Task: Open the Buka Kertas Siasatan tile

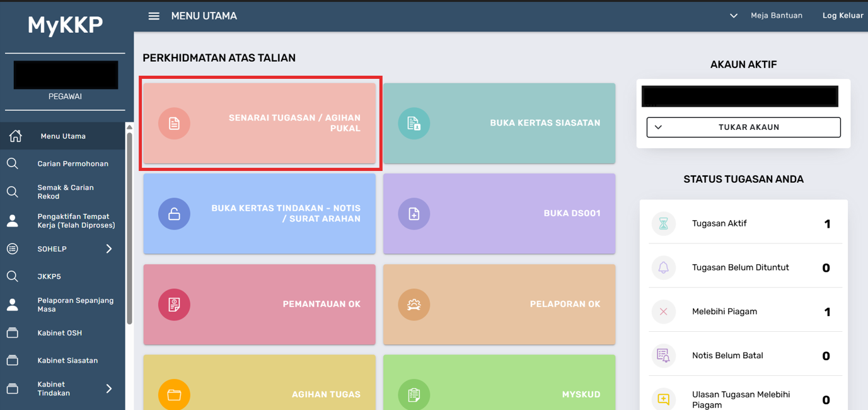Action: pyautogui.click(x=499, y=123)
